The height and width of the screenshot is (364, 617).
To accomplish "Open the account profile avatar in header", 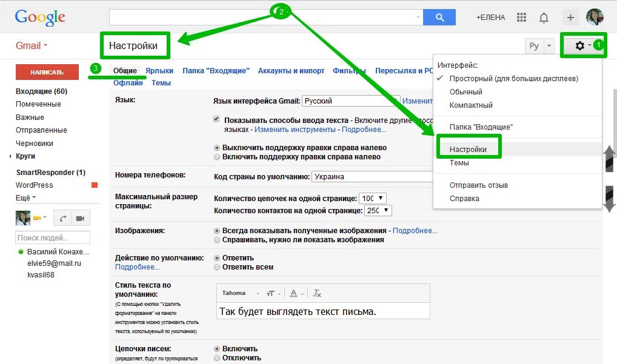I will 595,17.
